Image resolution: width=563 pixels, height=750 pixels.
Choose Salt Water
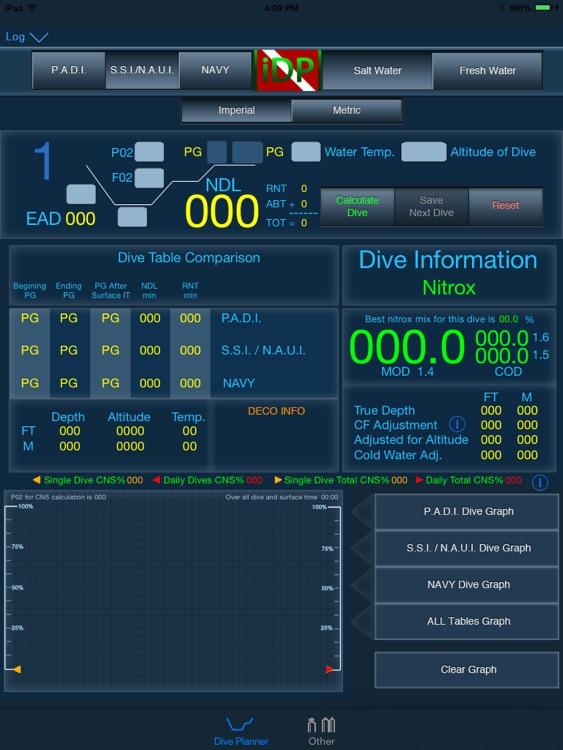377,71
